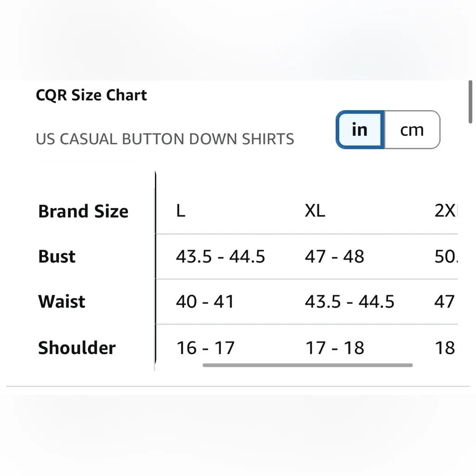This screenshot has height=476, width=476.
Task: Select the US CASUAL BUTTON DOWN SHIRTS label
Action: click(165, 139)
